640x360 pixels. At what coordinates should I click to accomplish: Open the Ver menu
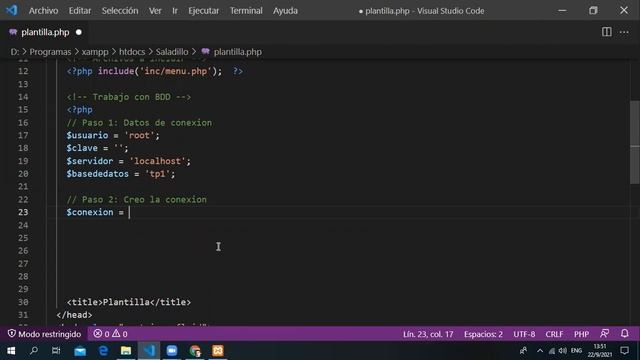155,11
